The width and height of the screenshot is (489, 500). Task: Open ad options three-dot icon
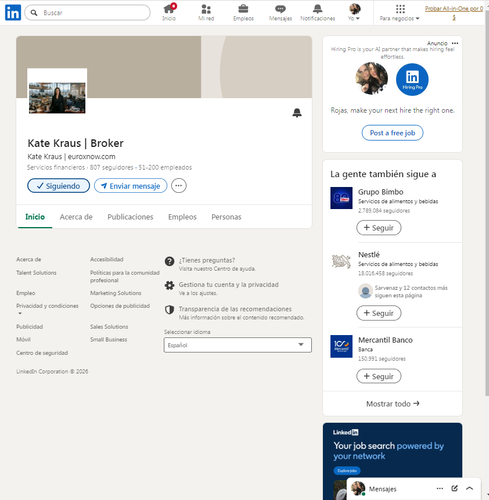pyautogui.click(x=455, y=43)
